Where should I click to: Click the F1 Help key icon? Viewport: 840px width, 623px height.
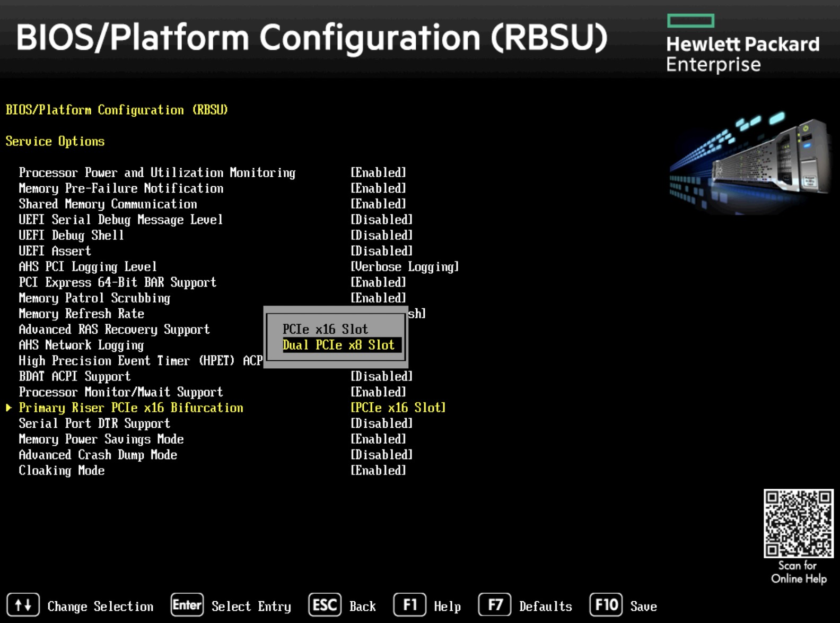pos(409,605)
